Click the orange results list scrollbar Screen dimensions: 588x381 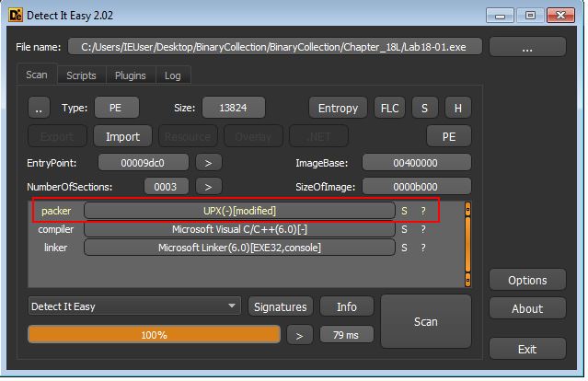[467, 245]
